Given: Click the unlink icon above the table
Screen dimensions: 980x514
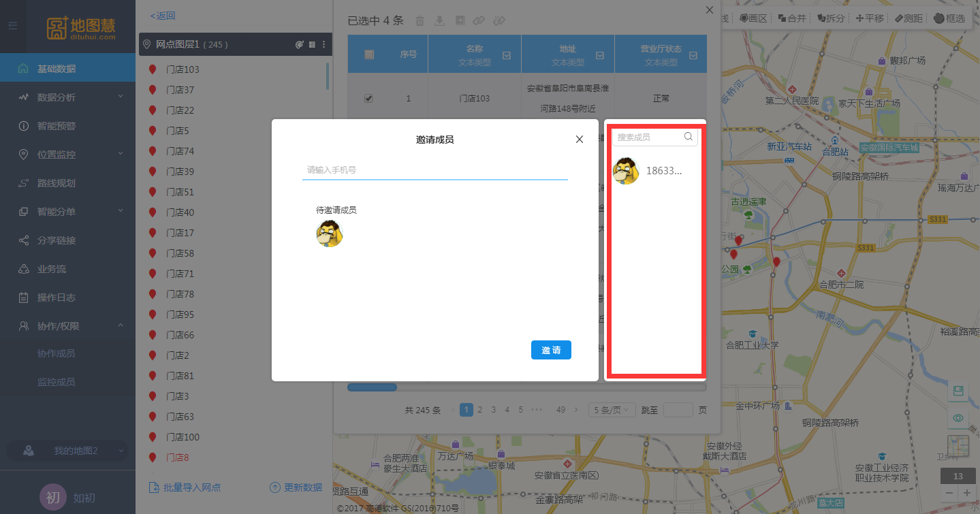Looking at the screenshot, I should pyautogui.click(x=499, y=20).
